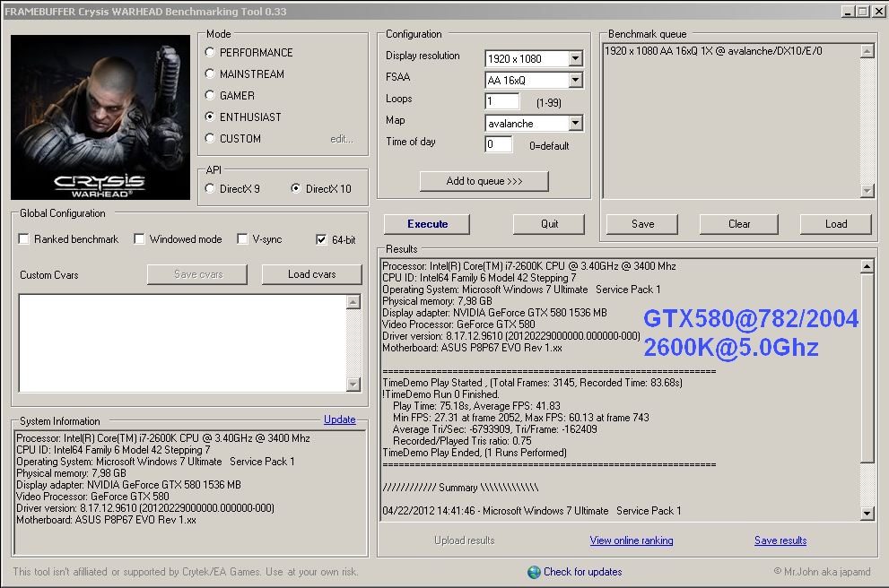
Task: Click the Custom Cvars scroll-down arrow
Action: 353,385
